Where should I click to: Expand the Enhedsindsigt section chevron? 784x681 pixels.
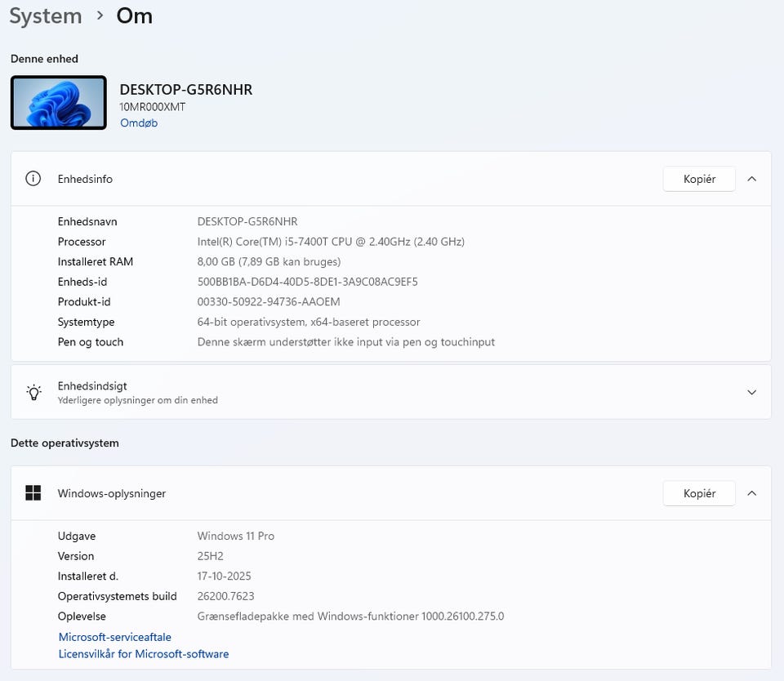(751, 393)
